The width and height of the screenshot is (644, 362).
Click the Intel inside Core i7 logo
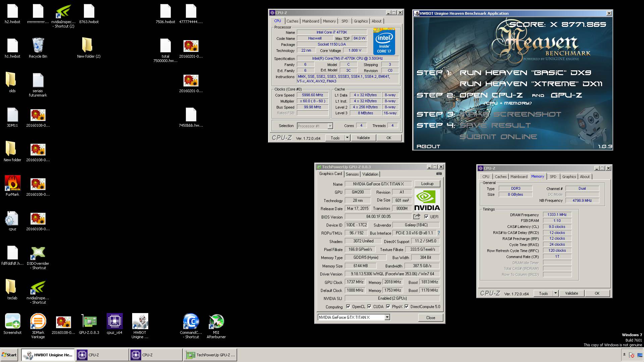click(x=384, y=42)
